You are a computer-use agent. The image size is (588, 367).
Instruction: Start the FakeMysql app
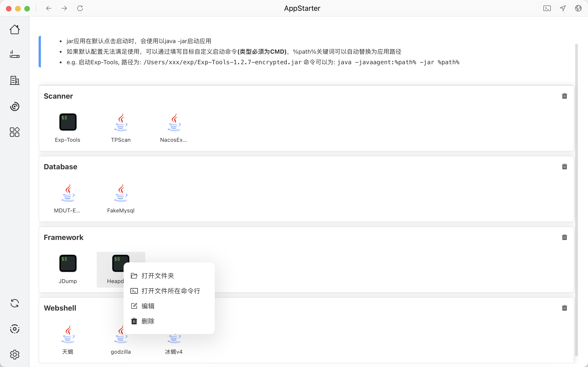(x=121, y=193)
